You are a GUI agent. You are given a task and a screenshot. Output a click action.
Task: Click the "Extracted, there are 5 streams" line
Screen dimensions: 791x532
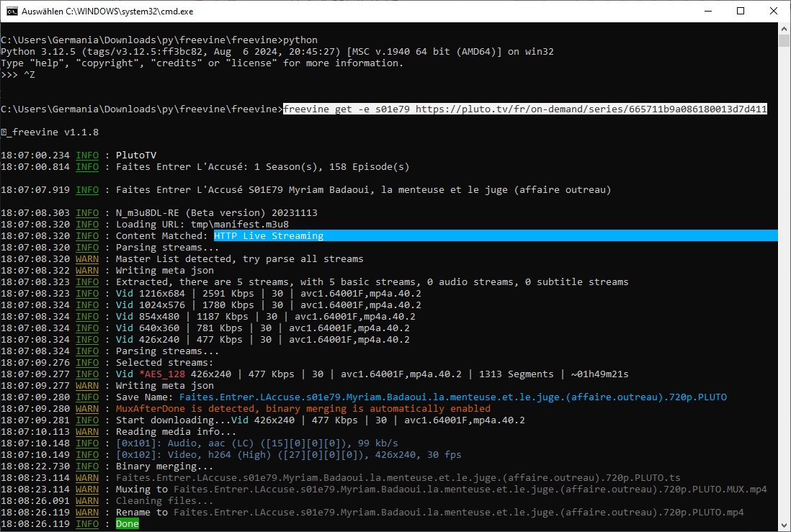point(372,282)
